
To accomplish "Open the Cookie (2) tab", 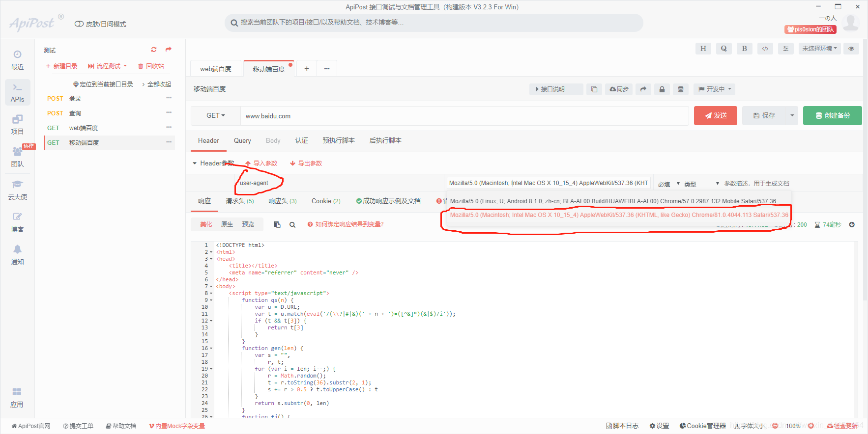I will [x=326, y=201].
